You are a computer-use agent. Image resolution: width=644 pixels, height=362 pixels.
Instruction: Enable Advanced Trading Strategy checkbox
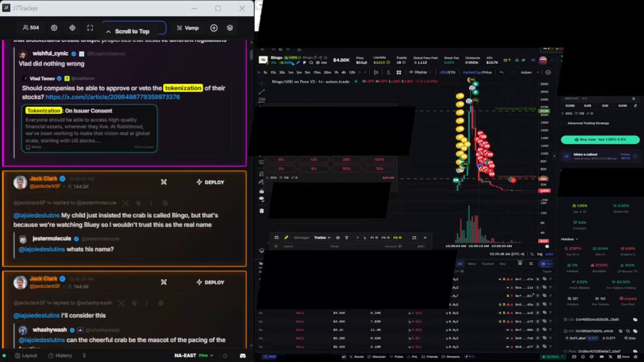pos(563,123)
